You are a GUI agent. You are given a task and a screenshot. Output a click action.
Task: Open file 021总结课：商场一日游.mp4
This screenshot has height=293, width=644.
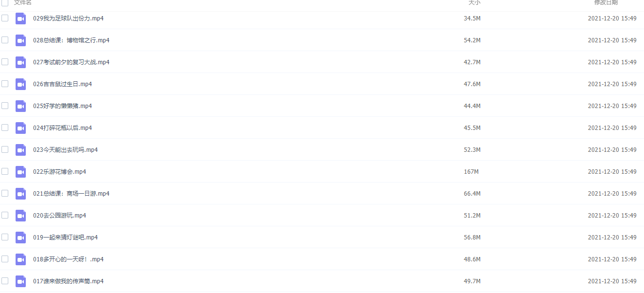click(x=71, y=194)
